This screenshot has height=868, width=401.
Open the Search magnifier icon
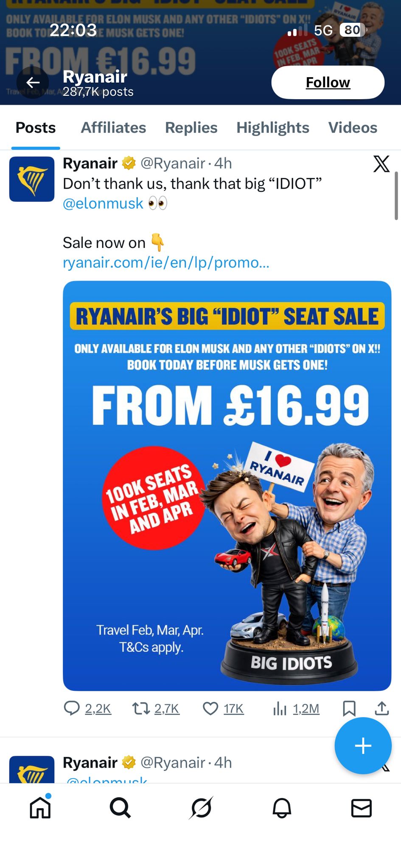[x=120, y=808]
